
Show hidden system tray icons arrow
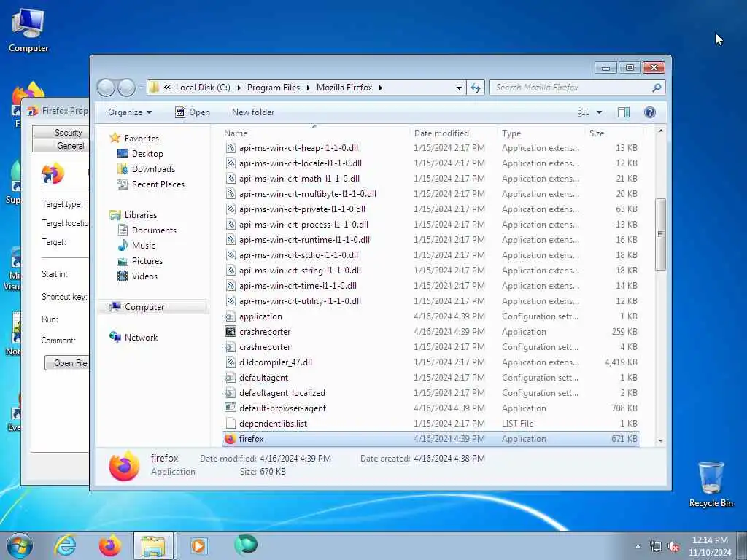638,547
